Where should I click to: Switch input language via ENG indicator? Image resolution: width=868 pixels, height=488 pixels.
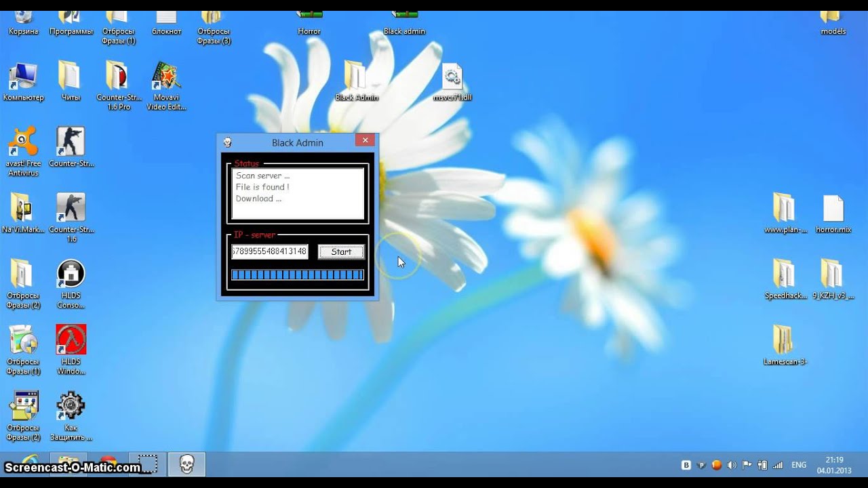[800, 465]
